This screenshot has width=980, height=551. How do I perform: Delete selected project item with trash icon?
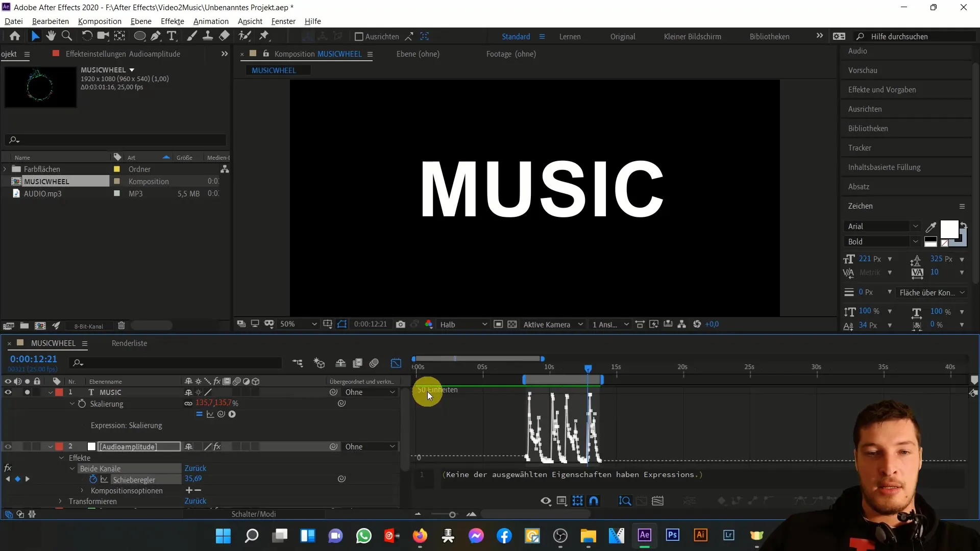[121, 325]
